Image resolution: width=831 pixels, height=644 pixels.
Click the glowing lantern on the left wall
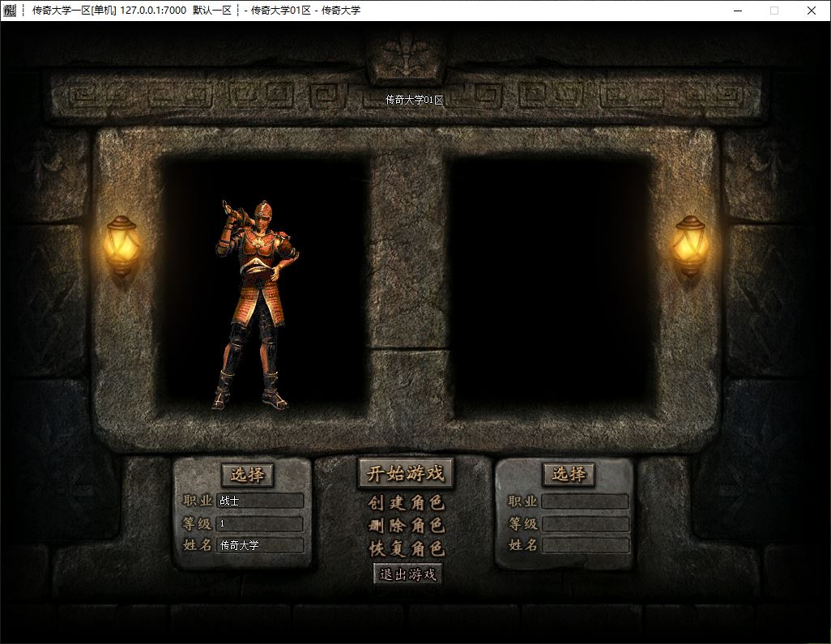tap(121, 245)
